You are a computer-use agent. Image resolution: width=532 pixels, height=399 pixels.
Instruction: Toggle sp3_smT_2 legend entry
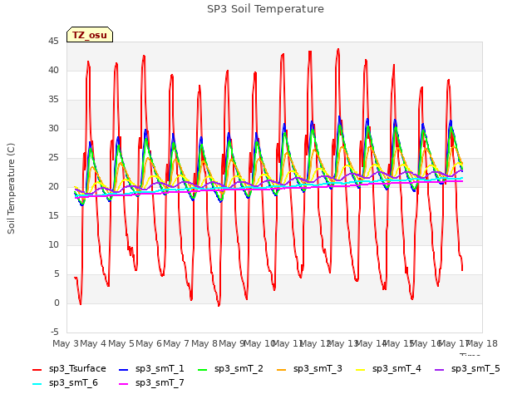[230, 369]
